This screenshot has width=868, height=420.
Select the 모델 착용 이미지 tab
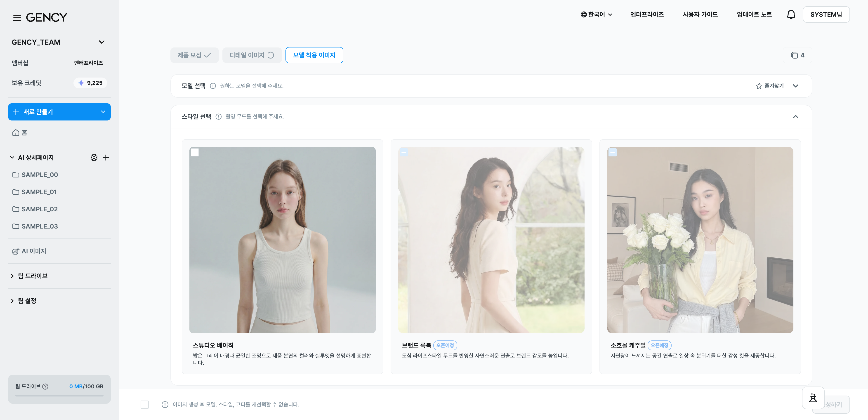click(314, 55)
